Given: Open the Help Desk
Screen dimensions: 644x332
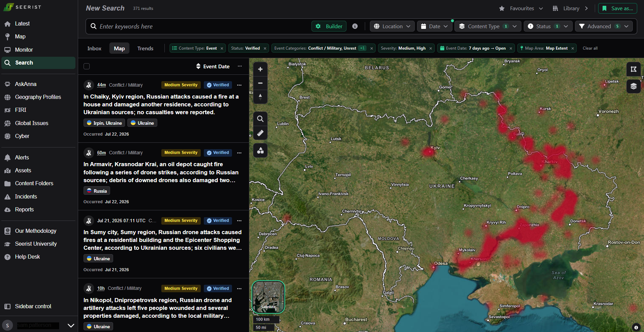Looking at the screenshot, I should (x=27, y=257).
